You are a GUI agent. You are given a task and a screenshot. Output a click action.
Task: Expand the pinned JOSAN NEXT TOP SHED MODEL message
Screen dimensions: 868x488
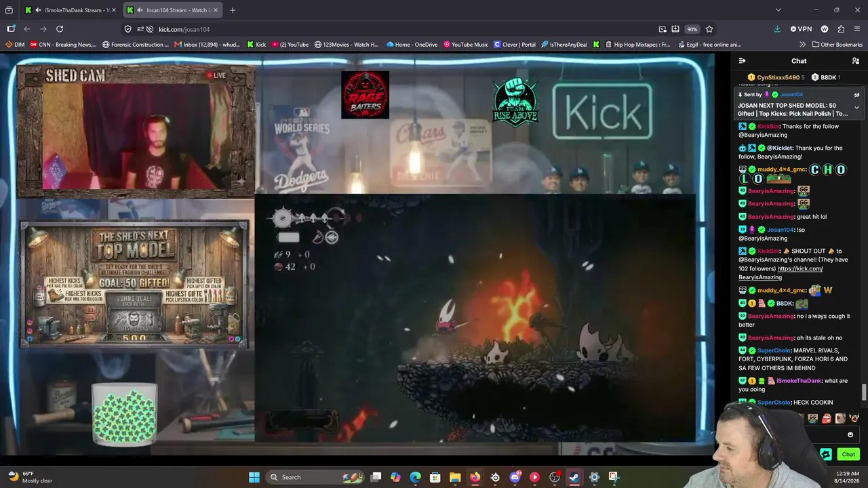856,107
